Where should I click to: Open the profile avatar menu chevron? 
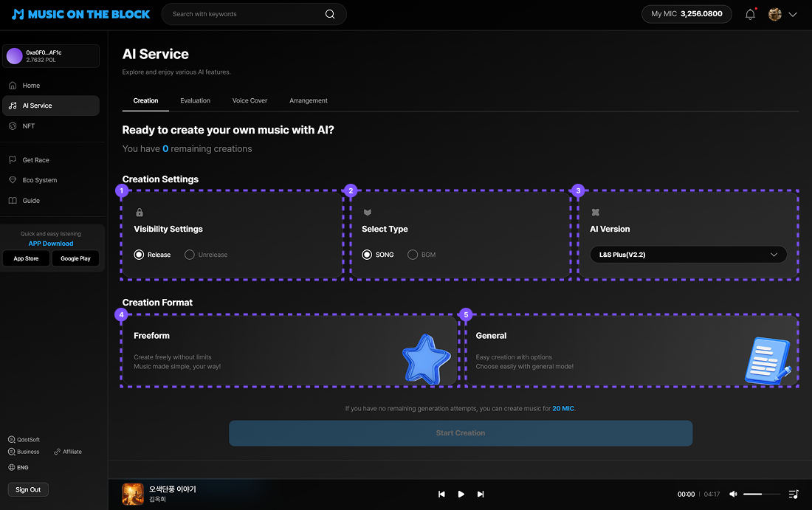pyautogui.click(x=793, y=14)
